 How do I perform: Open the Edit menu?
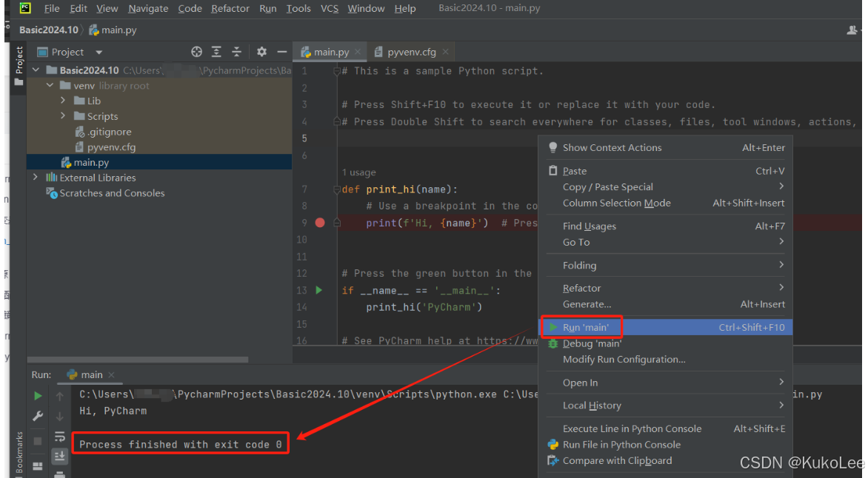[78, 8]
